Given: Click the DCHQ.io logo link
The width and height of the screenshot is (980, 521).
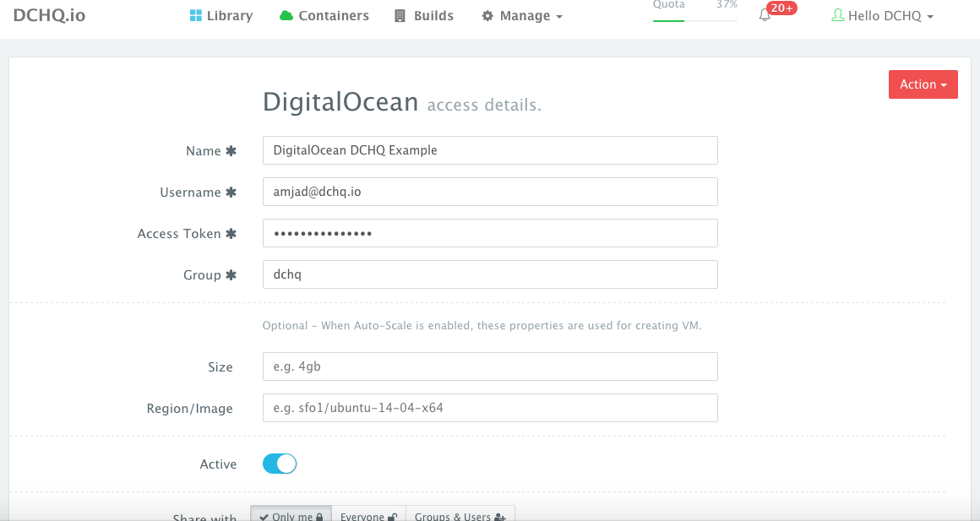Looking at the screenshot, I should tap(49, 15).
